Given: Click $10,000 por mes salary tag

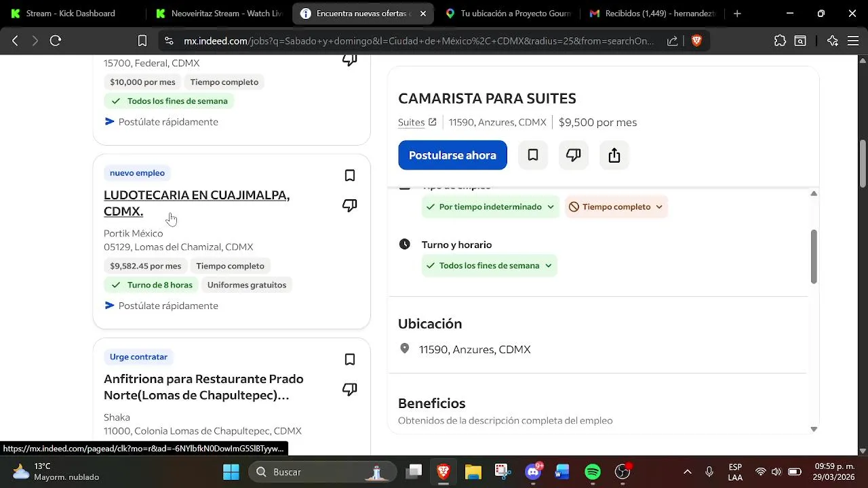Looking at the screenshot, I should tap(142, 82).
